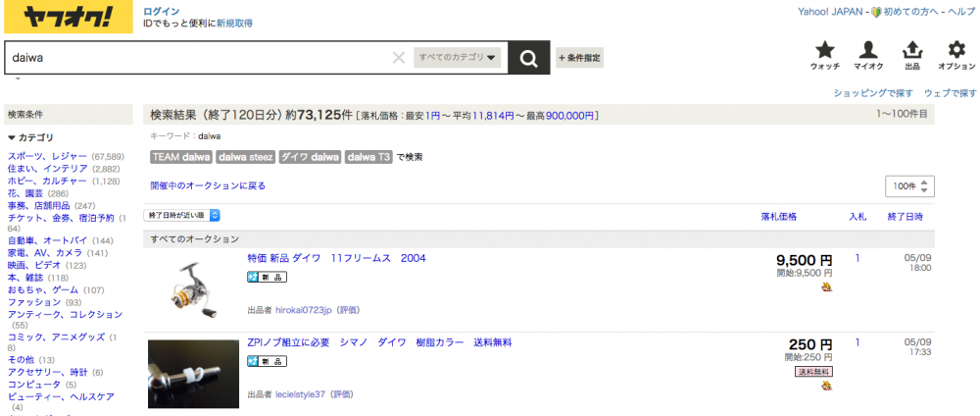
Task: Click the auction icon under 送料無料 badge
Action: 827,386
